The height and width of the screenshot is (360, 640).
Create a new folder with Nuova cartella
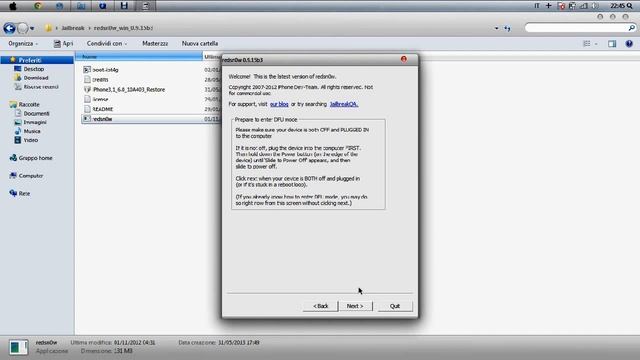pyautogui.click(x=200, y=43)
